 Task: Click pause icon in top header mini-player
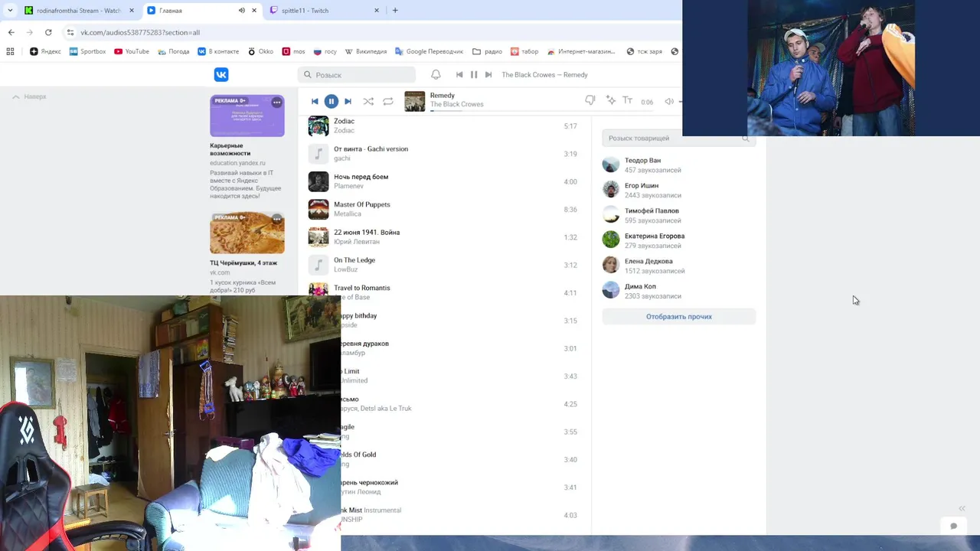(474, 75)
